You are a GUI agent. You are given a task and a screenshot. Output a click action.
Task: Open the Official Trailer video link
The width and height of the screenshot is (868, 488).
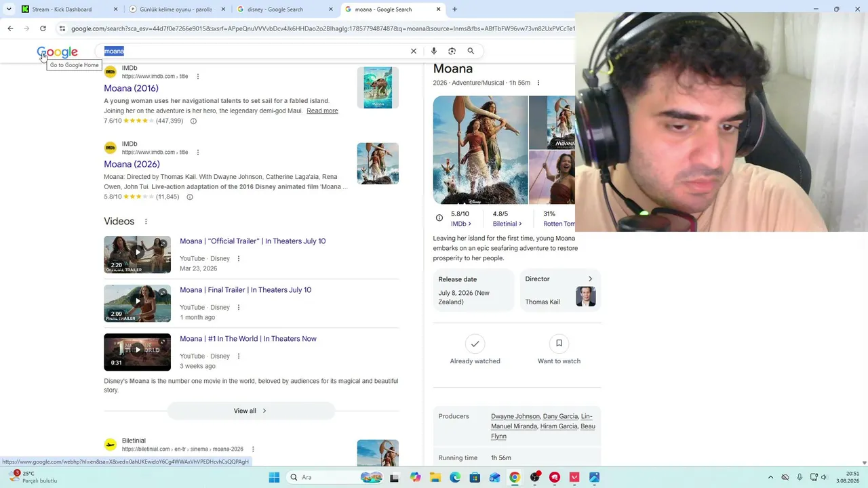click(253, 241)
